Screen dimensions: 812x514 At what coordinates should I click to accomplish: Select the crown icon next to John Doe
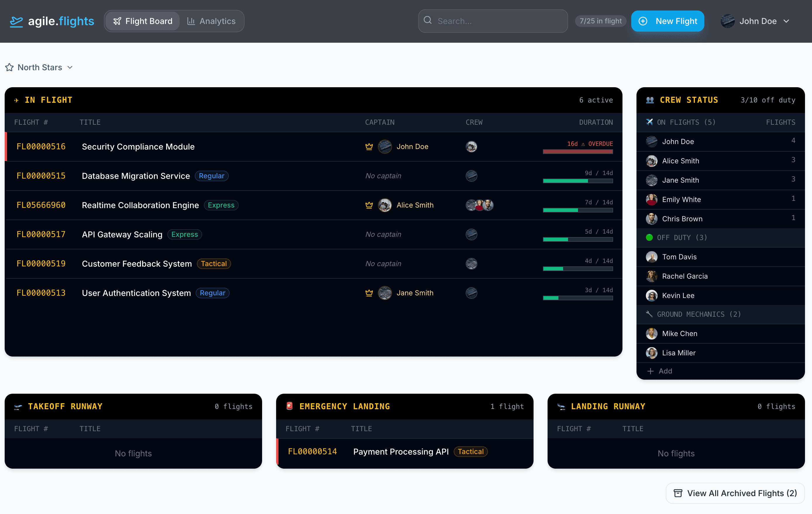pyautogui.click(x=369, y=146)
